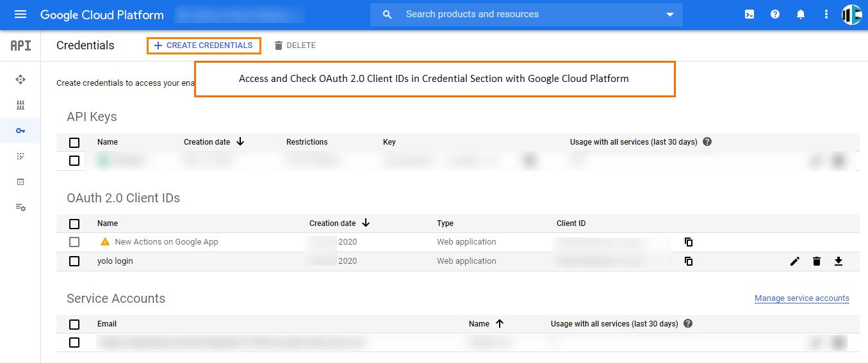Viewport: 868px width, 363px height.
Task: Open OAuth consent screen sidebar icon
Action: pos(20,156)
